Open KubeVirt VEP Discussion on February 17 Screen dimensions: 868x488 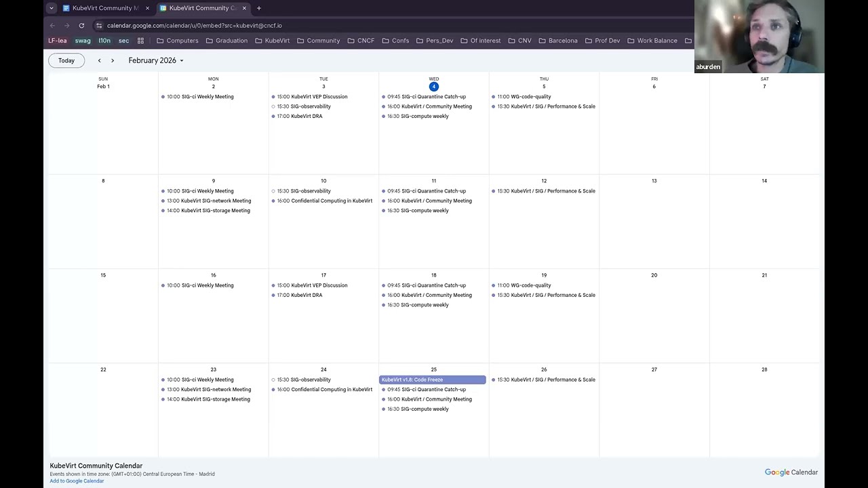click(x=309, y=285)
